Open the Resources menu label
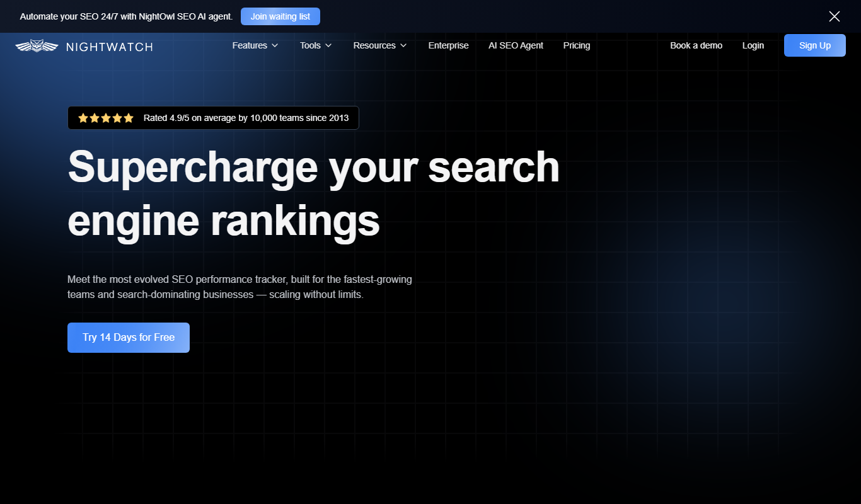Image resolution: width=861 pixels, height=504 pixels. 374,45
